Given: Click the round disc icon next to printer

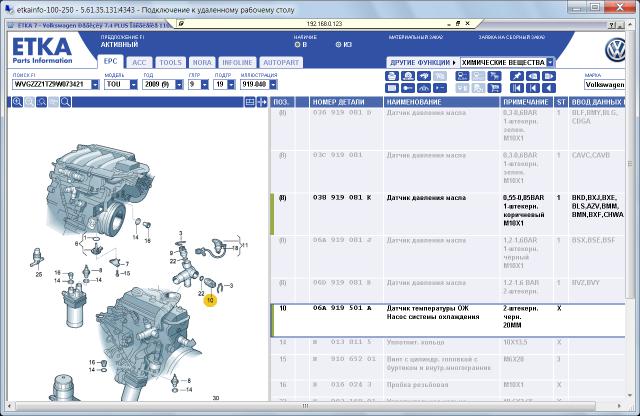Looking at the screenshot, I should pos(408,76).
